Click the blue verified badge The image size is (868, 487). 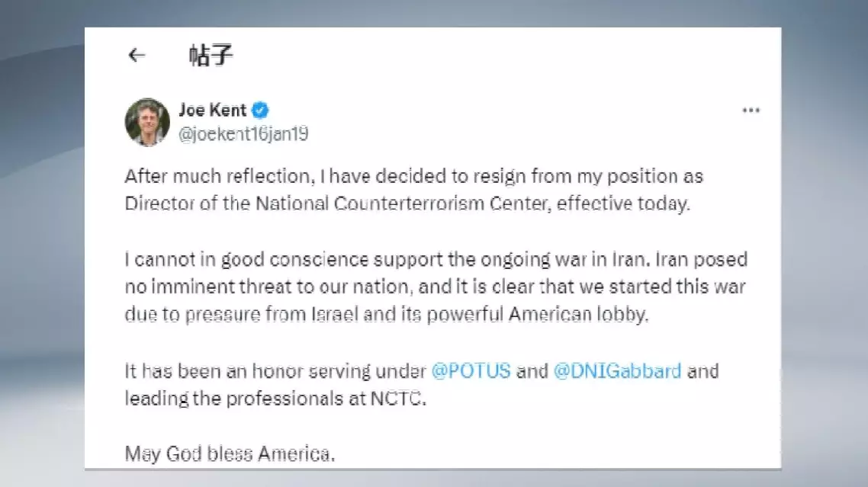pos(260,110)
